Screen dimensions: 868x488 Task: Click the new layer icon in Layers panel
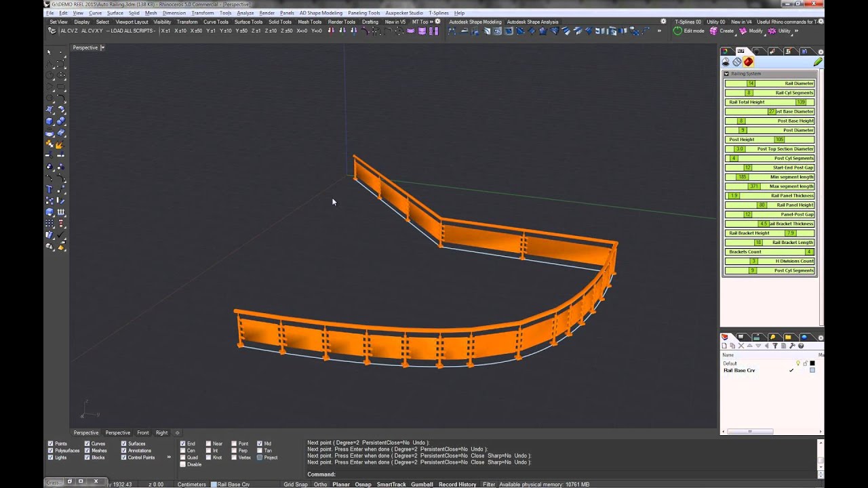click(724, 346)
